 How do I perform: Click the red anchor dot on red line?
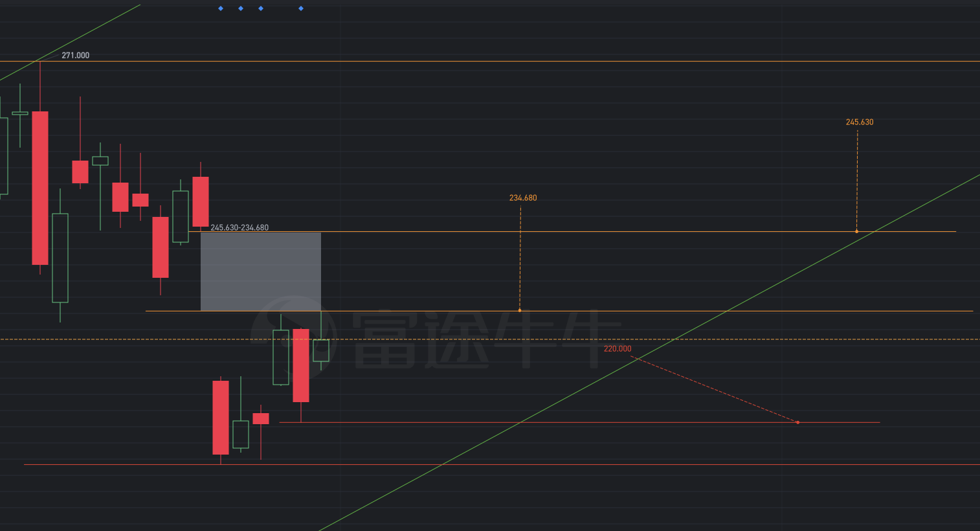[x=798, y=422]
